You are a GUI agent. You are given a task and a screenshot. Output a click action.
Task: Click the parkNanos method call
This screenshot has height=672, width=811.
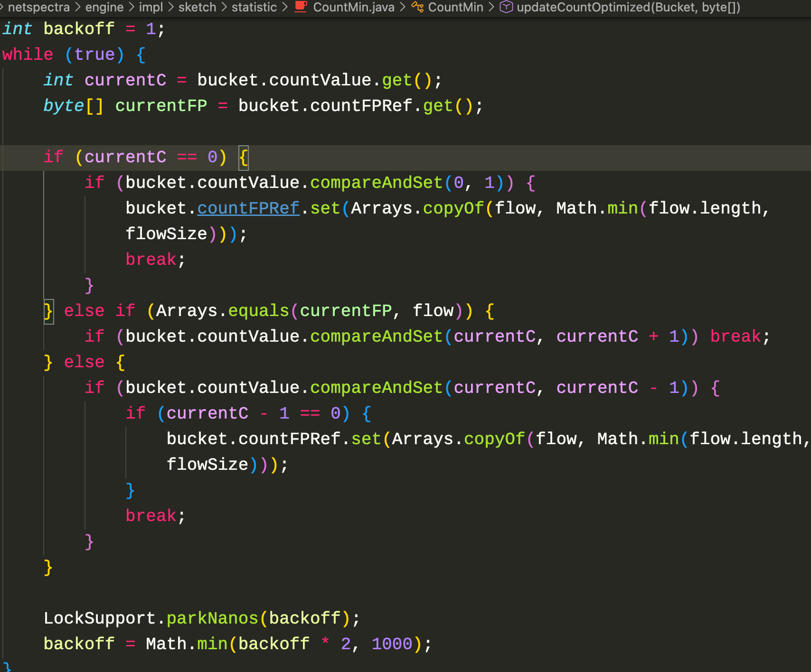212,618
